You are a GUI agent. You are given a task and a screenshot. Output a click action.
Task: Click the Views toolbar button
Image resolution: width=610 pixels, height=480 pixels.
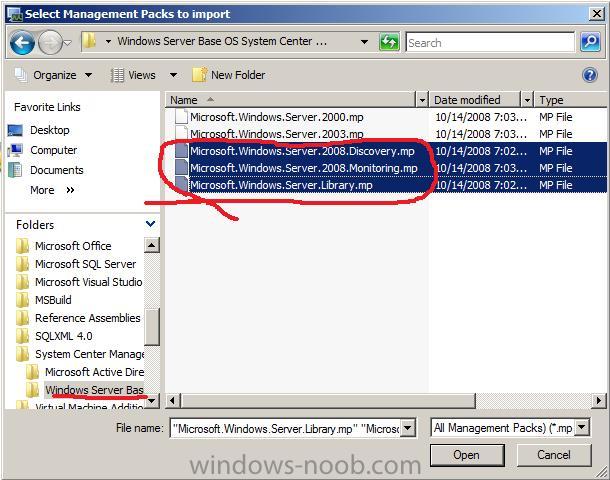point(133,75)
